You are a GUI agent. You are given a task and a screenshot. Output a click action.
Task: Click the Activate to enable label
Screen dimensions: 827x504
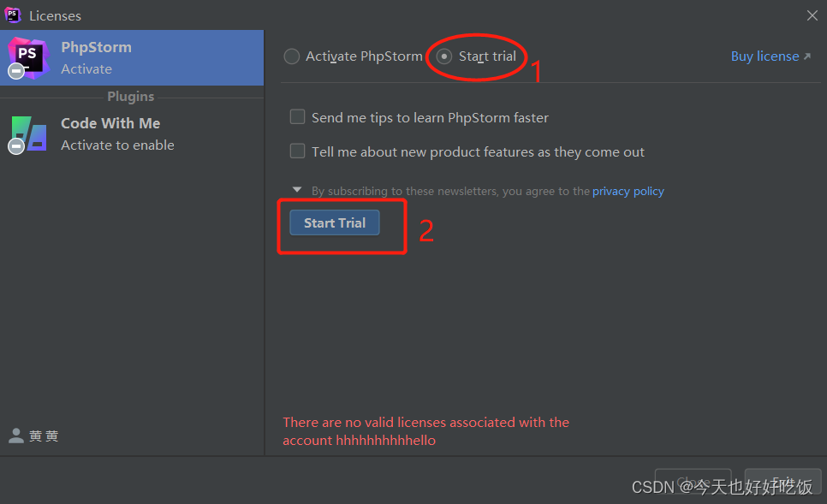tap(117, 145)
